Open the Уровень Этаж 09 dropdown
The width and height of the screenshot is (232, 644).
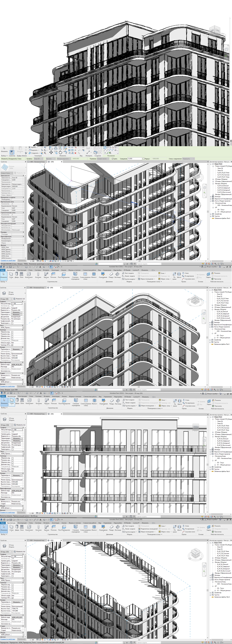[x=39, y=159]
